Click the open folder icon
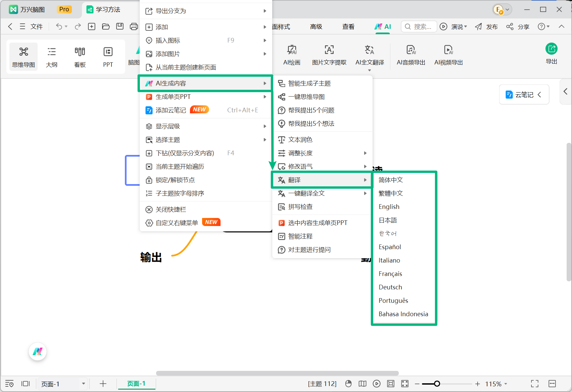Image resolution: width=572 pixels, height=392 pixels. click(106, 26)
